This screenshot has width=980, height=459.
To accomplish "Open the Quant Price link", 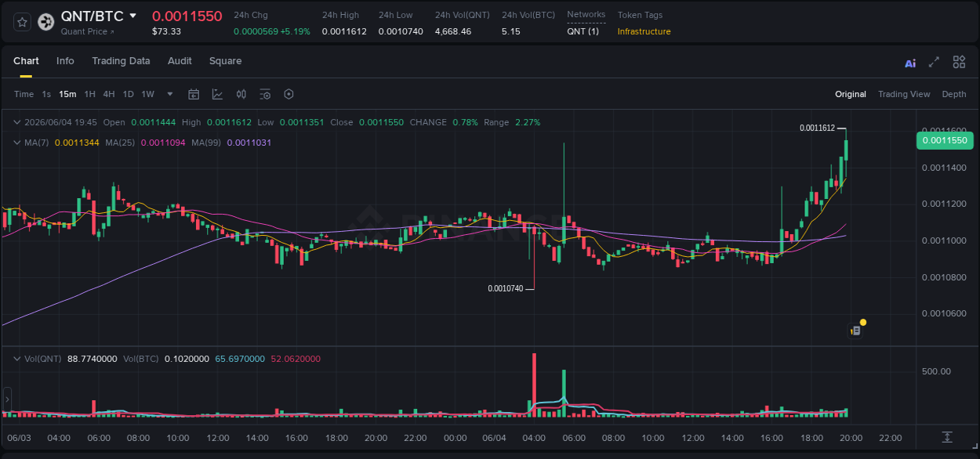I will point(88,31).
